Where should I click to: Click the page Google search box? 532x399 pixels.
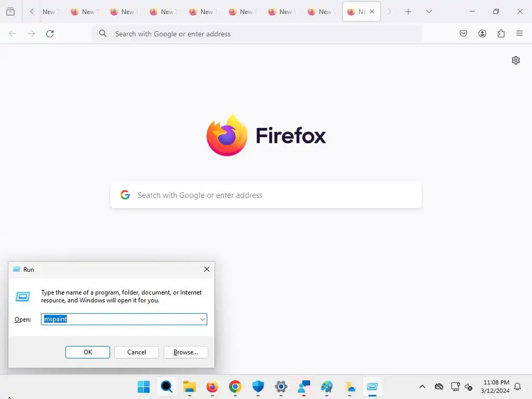pyautogui.click(x=266, y=195)
